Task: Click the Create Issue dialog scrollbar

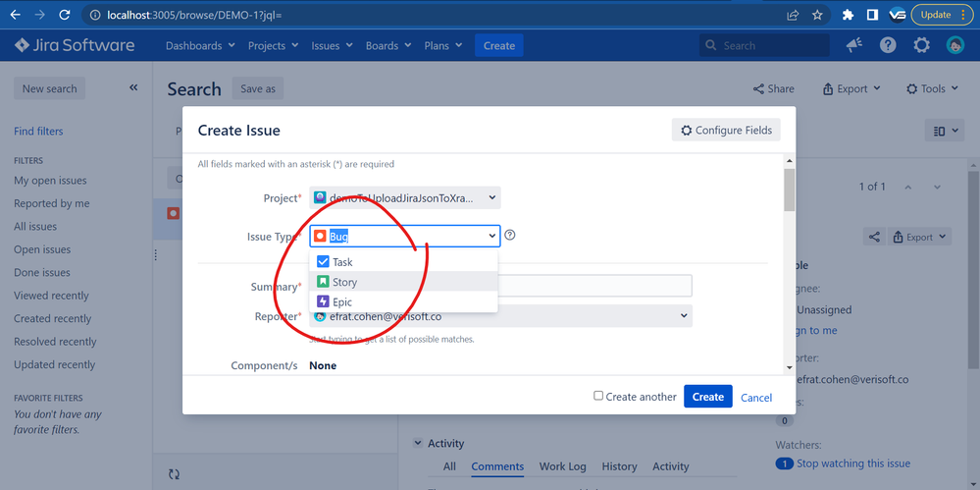Action: pos(790,190)
